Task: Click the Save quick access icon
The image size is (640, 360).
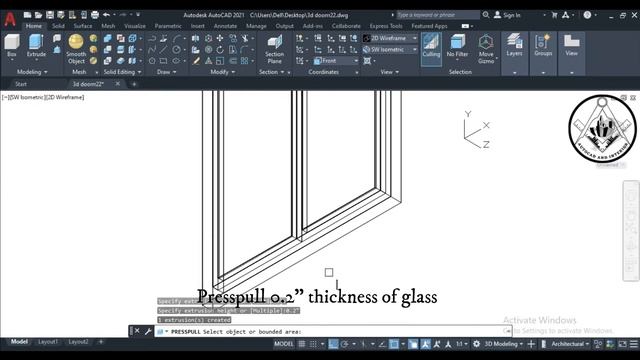Action: click(x=50, y=15)
